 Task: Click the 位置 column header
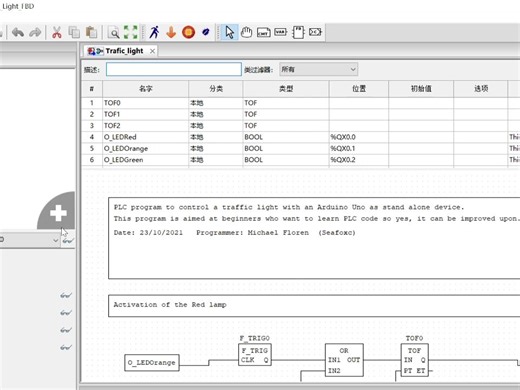pos(359,89)
